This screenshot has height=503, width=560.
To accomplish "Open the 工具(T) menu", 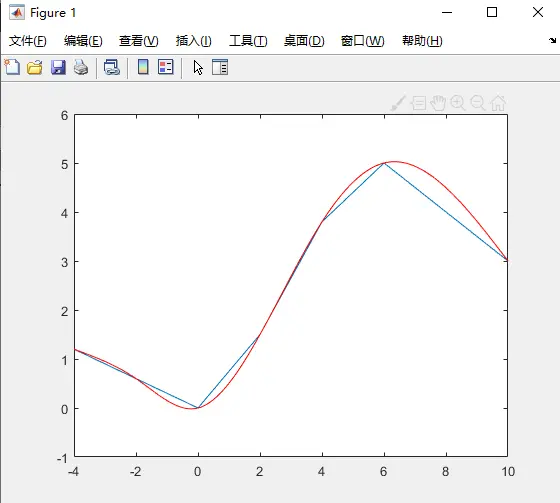I will tap(248, 41).
